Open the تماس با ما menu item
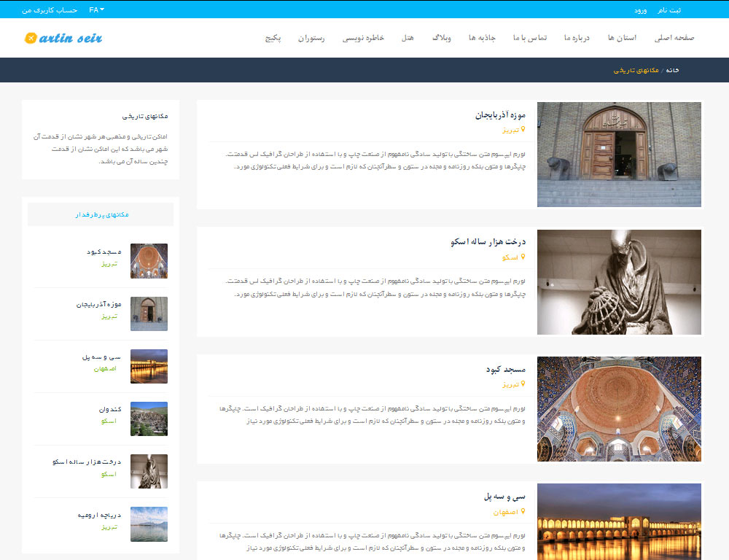Viewport: 729px width, 560px height. (530, 38)
